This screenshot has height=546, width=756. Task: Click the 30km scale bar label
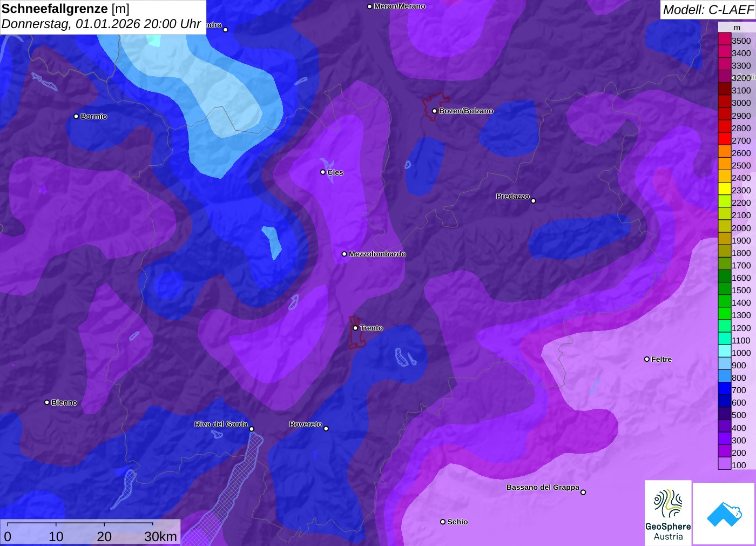160,536
